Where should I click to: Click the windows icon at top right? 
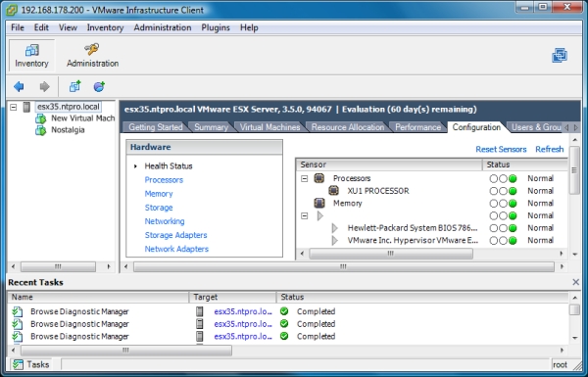[x=560, y=56]
